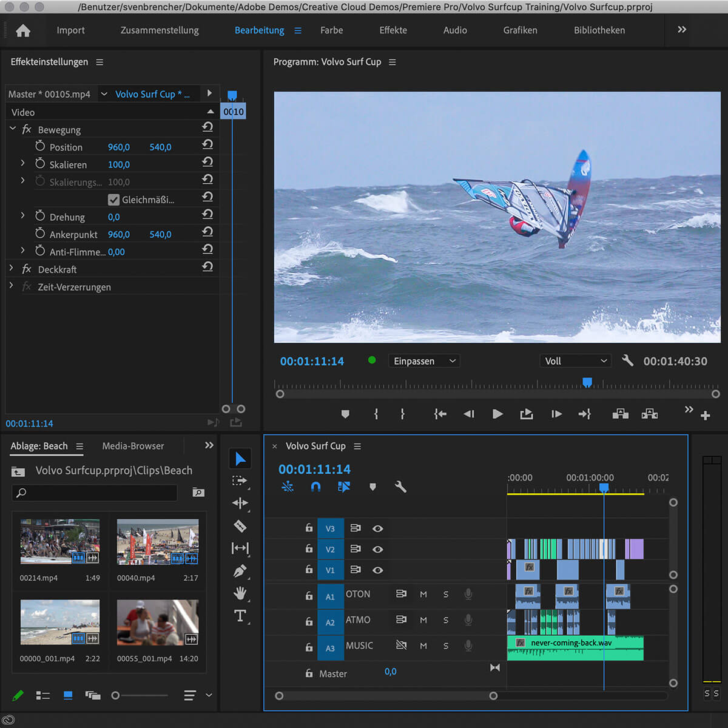Toggle Gleichmäßi... uniform scale checkbox
728x728 pixels.
[x=113, y=200]
